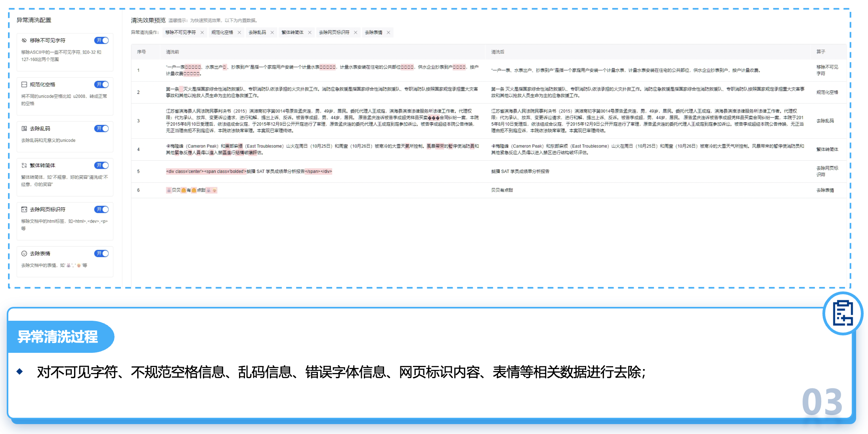The width and height of the screenshot is (868, 434).
Task: Select row 5 with the div HTML text
Action: (x=249, y=171)
